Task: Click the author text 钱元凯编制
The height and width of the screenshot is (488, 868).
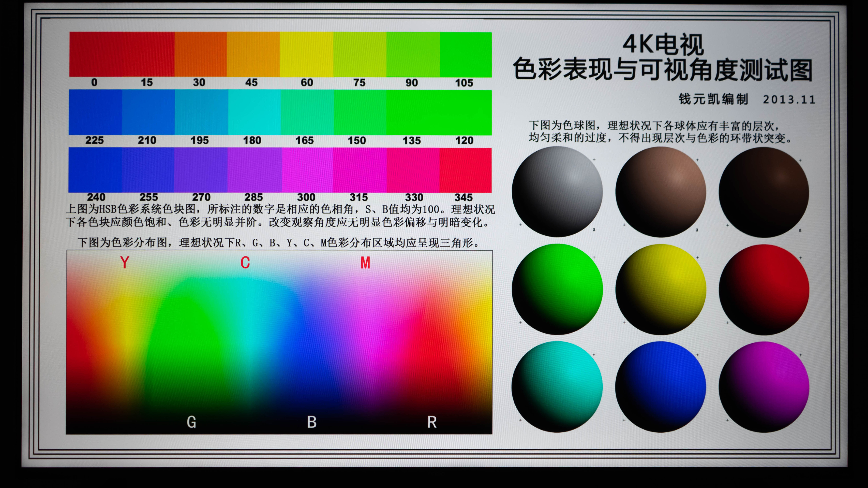Action: point(713,99)
